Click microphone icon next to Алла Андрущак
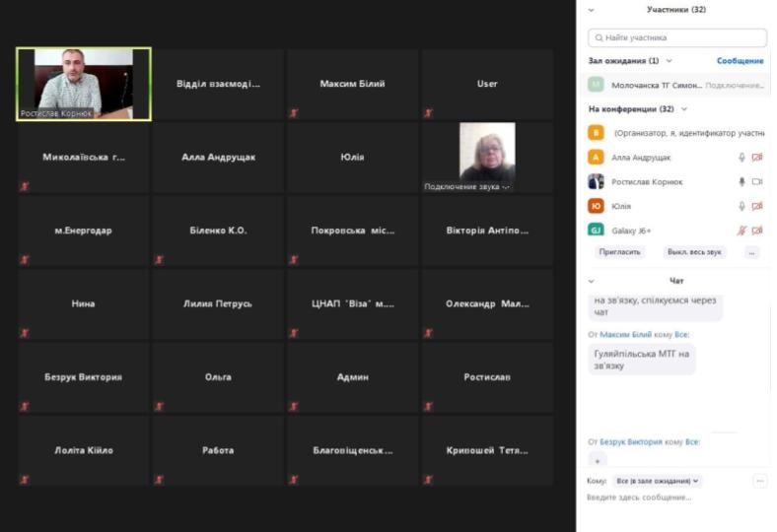This screenshot has height=532, width=777. (x=742, y=158)
